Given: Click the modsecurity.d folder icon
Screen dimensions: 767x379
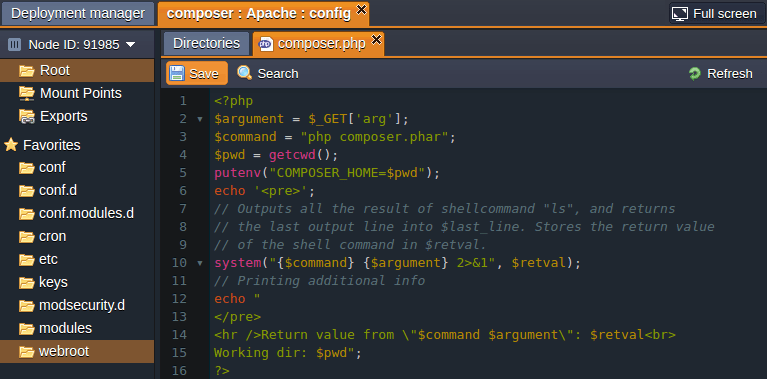Looking at the screenshot, I should coord(27,306).
